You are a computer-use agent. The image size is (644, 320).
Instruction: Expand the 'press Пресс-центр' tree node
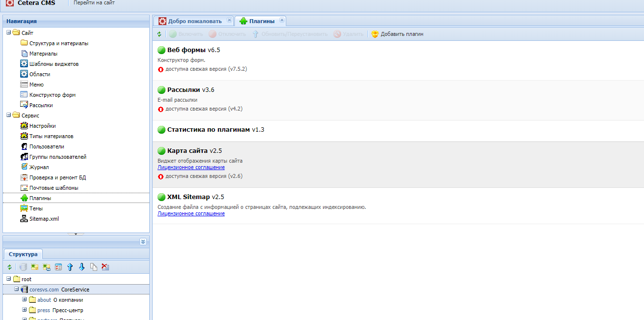point(25,310)
